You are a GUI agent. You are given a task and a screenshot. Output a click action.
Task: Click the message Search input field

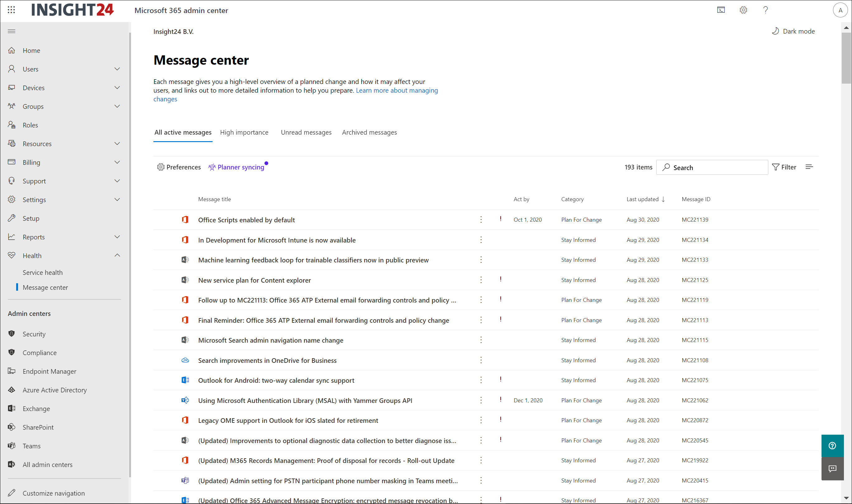click(x=712, y=168)
